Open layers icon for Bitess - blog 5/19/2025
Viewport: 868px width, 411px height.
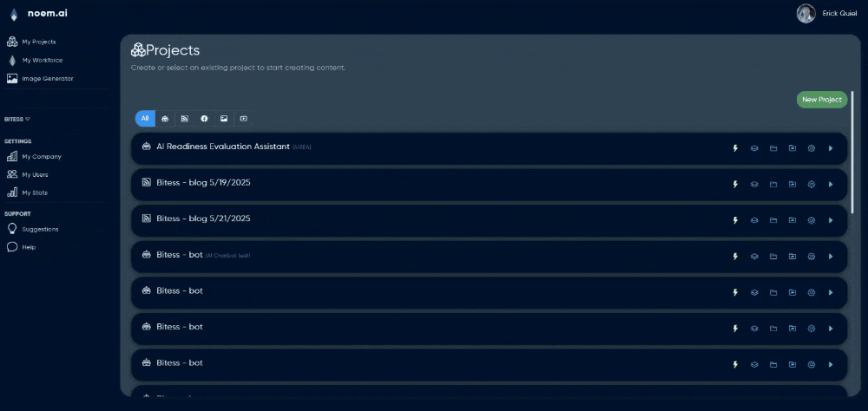(x=754, y=184)
